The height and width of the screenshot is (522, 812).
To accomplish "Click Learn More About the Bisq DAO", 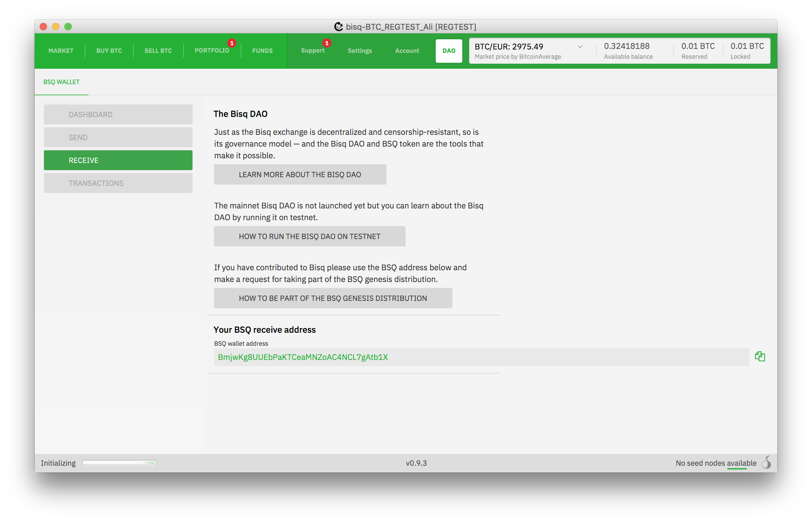I will [300, 174].
